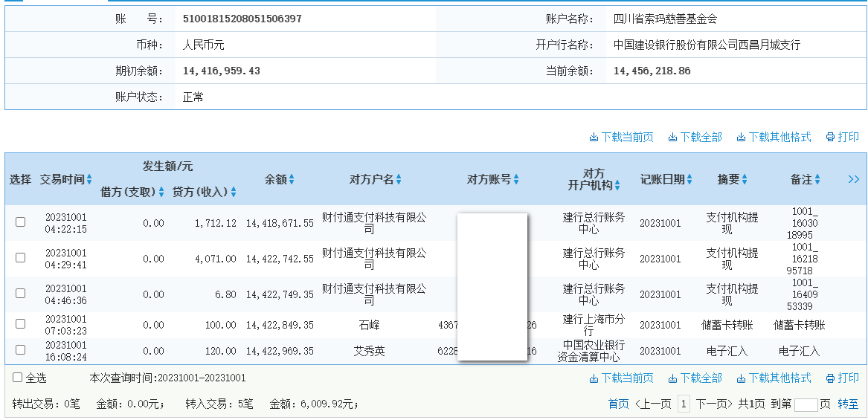Select 期初余额 value 14,416,959.43
This screenshot has height=420, width=868.
tap(222, 71)
